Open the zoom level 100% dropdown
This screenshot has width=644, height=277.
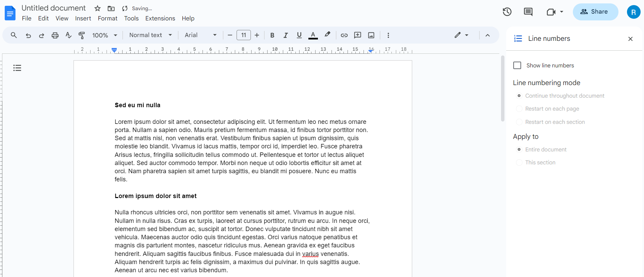(104, 35)
